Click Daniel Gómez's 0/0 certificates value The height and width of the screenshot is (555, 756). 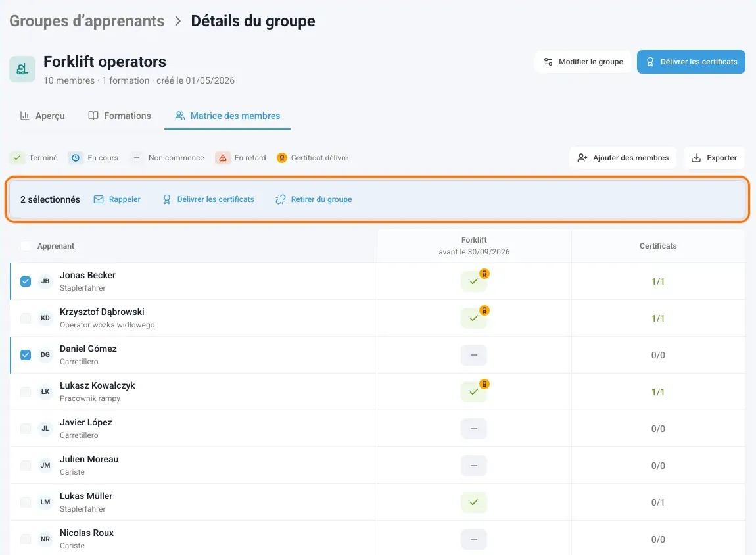pyautogui.click(x=658, y=355)
